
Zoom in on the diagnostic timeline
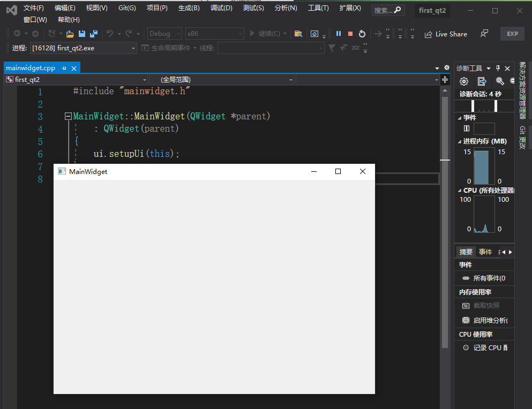click(500, 81)
